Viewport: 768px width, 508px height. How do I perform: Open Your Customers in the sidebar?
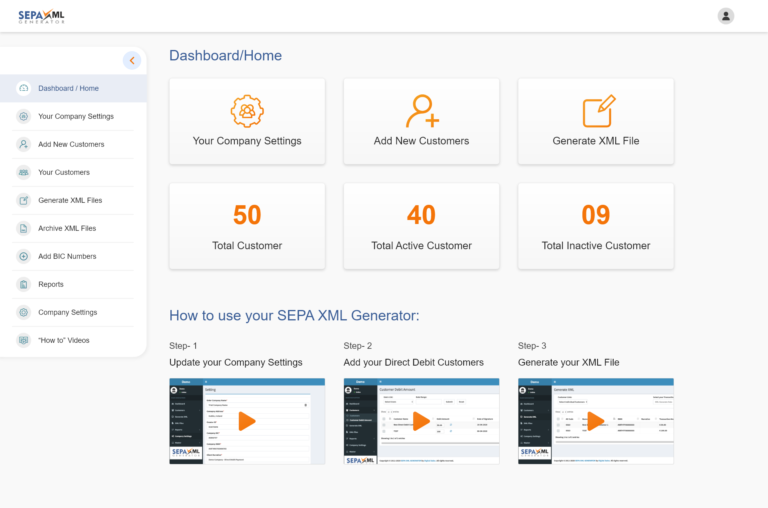click(64, 172)
